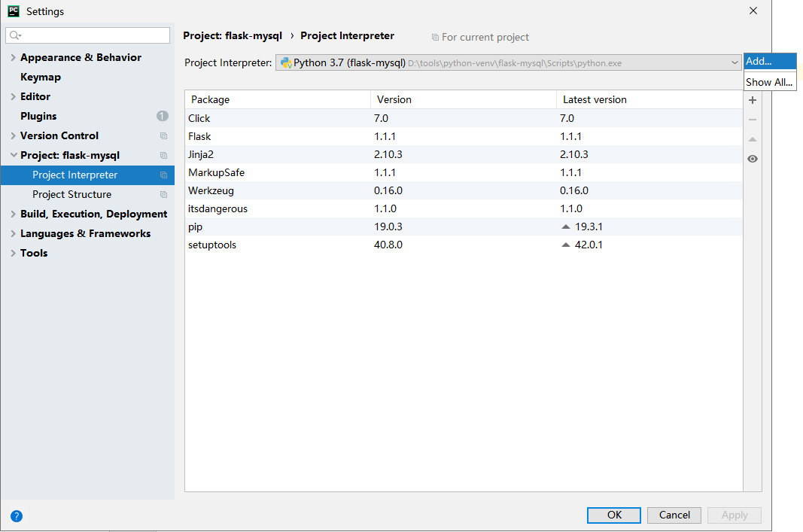The image size is (803, 532).
Task: Expand the Version Control section
Action: coord(13,135)
